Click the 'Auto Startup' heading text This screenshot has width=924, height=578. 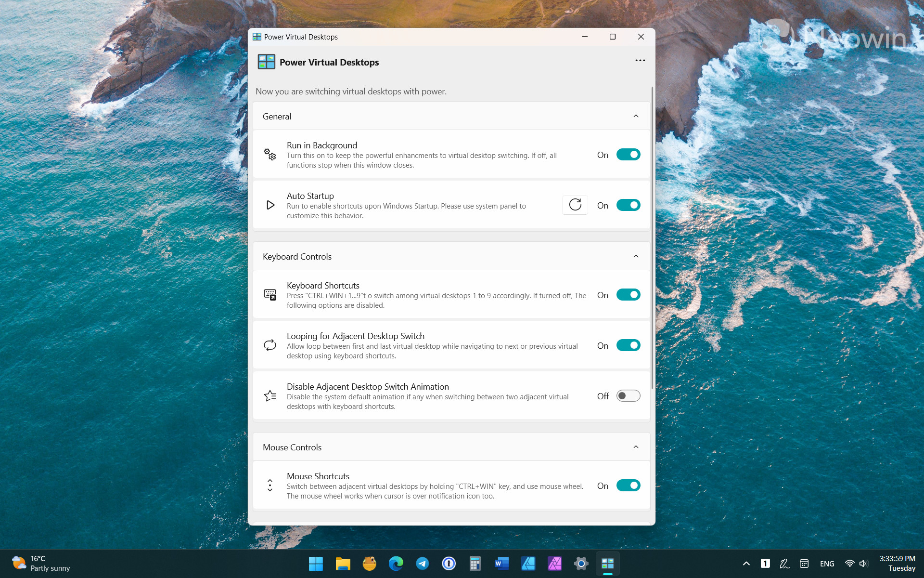[x=310, y=196]
